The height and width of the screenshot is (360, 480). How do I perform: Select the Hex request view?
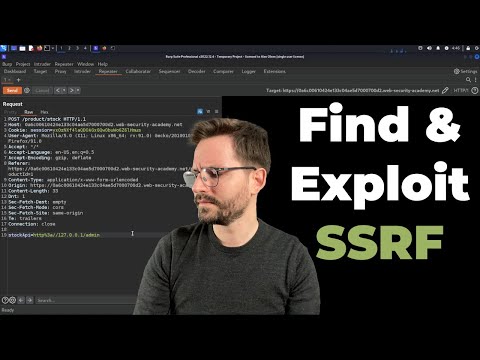[x=44, y=112]
